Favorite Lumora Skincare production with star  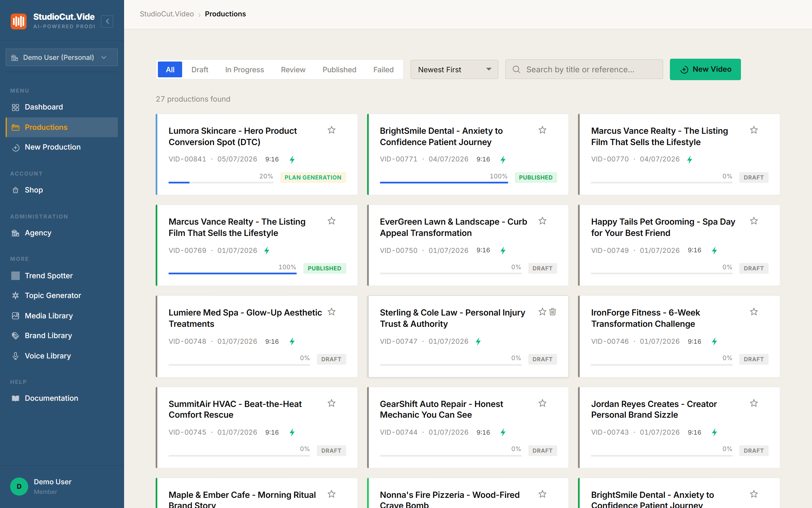[332, 130]
